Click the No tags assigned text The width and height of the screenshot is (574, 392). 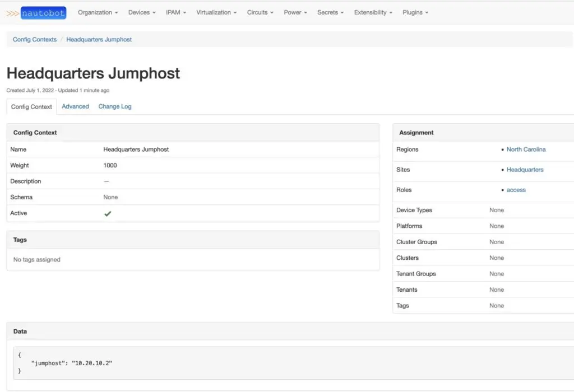click(36, 260)
